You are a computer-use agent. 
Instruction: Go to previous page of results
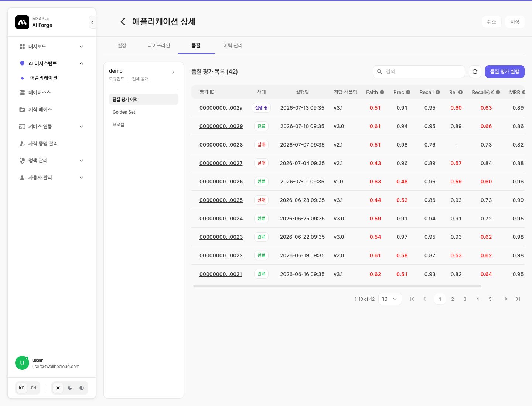tap(424, 299)
